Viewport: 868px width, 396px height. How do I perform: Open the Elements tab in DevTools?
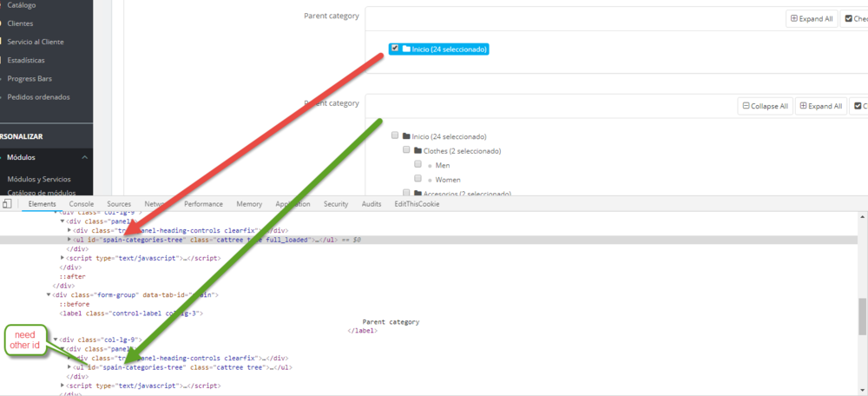click(42, 204)
